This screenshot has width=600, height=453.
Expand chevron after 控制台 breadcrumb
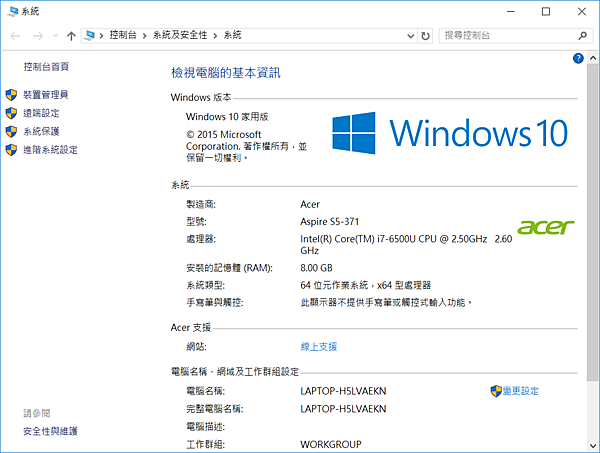pyautogui.click(x=145, y=36)
